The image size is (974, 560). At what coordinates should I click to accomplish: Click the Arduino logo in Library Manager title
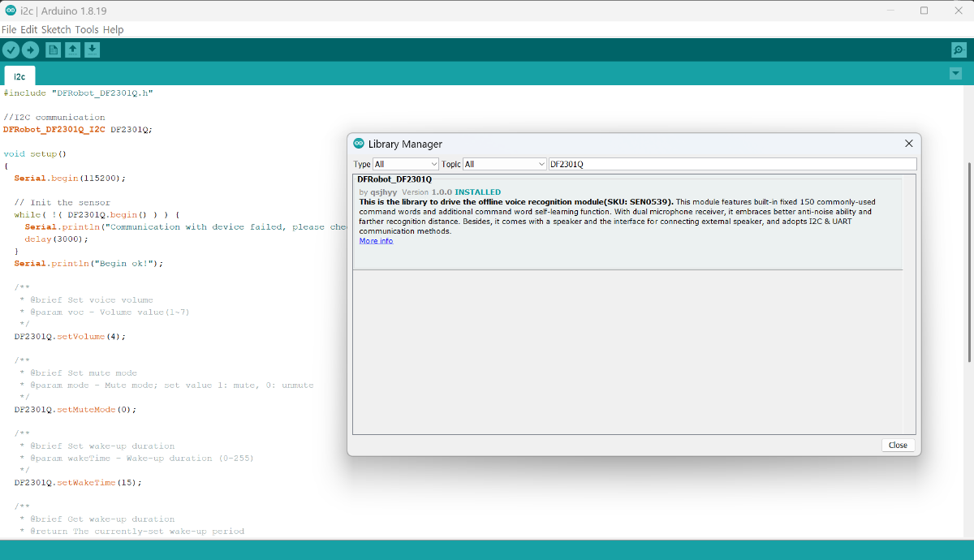(x=359, y=144)
